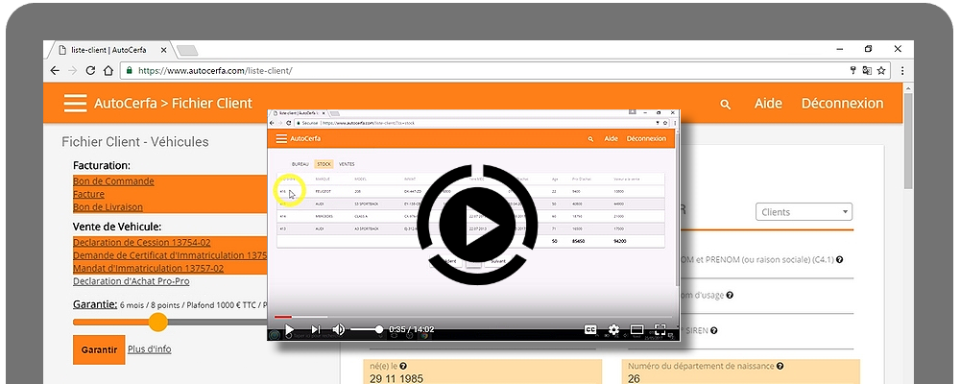Screen dimensions: 960x384
Task: Click the search magnifier in AutoCerfa header
Action: point(726,104)
